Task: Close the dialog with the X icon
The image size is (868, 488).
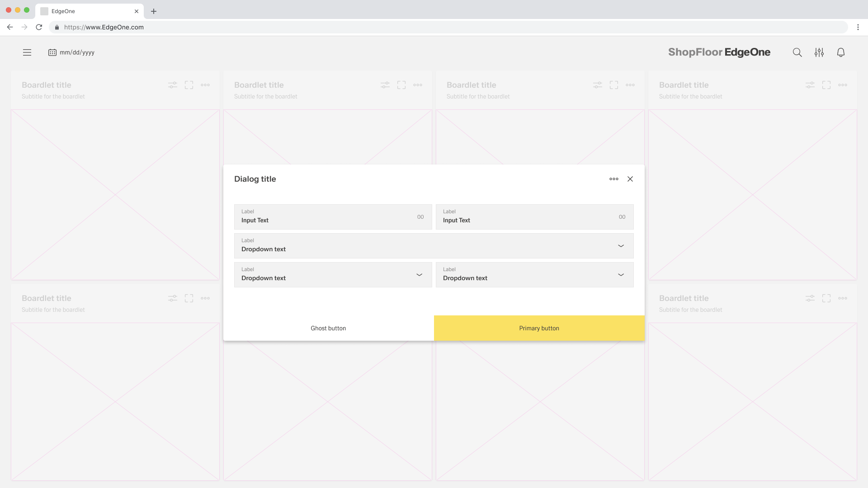Action: pos(630,179)
